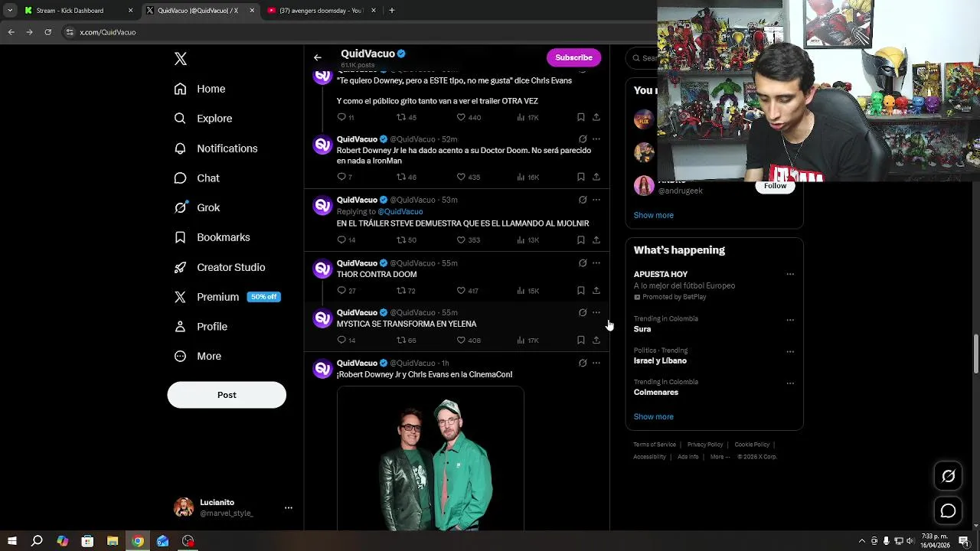Open Creator Studio from the sidebar

[220, 267]
